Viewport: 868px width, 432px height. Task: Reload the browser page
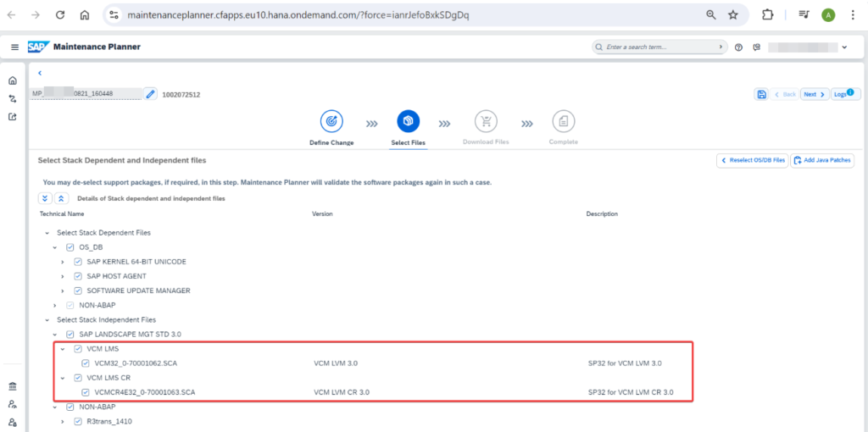point(60,15)
